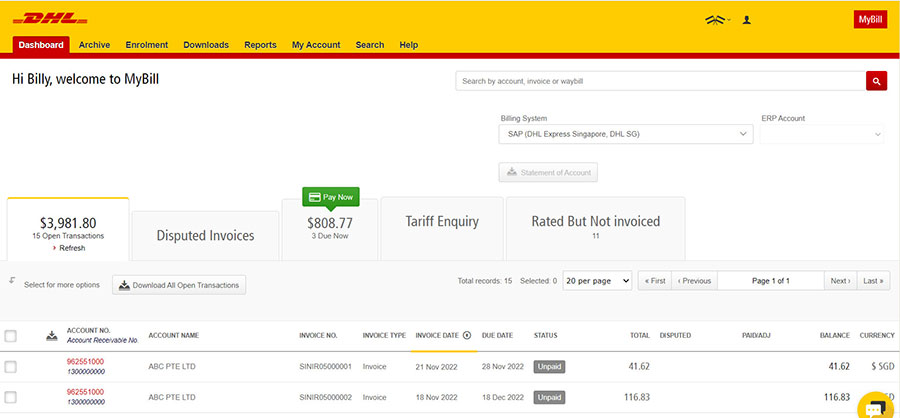This screenshot has height=418, width=900.
Task: Click the Last page button
Action: 874,281
